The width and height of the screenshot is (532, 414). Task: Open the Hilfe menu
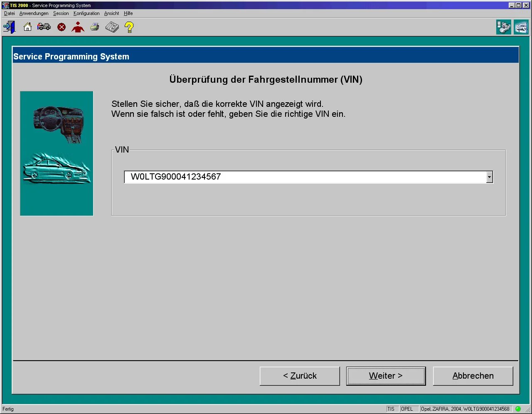(x=128, y=13)
